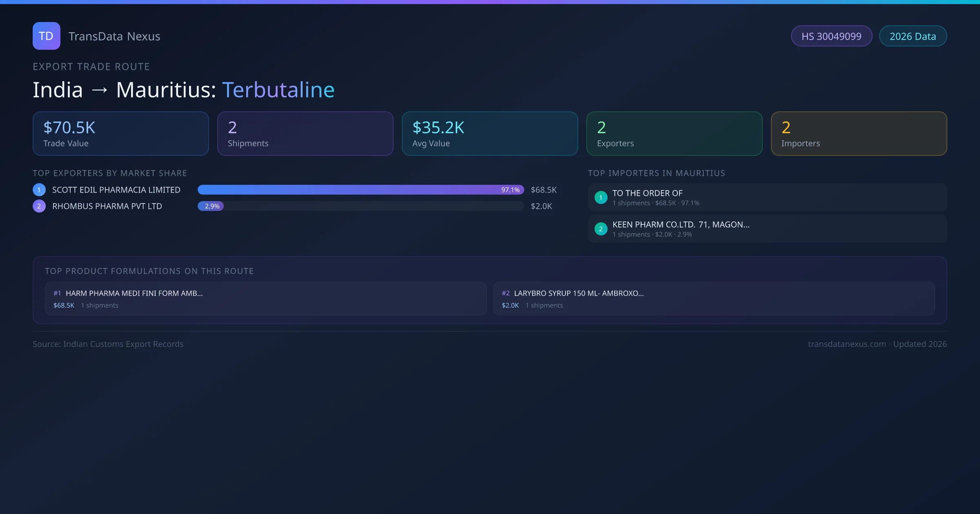Click the 97.1% market share bar
980x514 pixels.
[361, 190]
